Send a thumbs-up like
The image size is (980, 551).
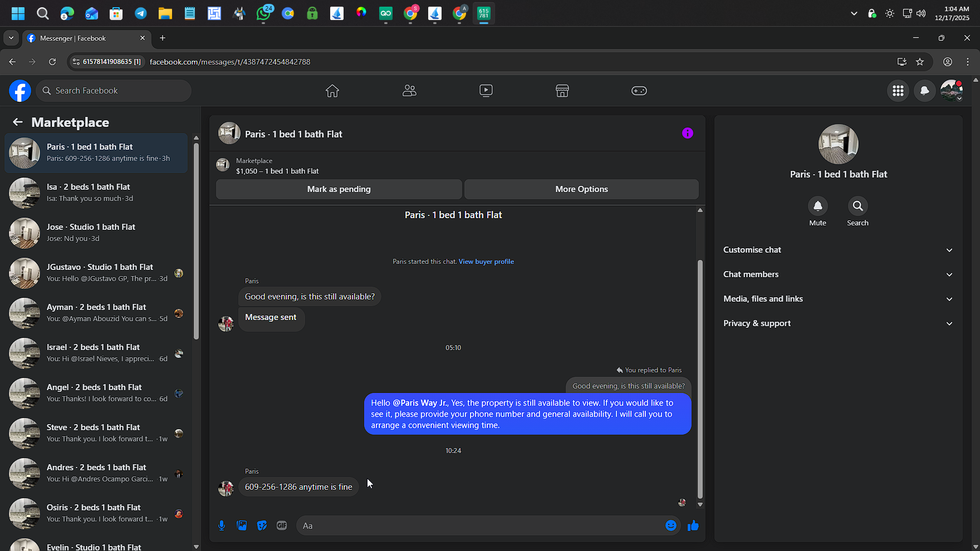click(x=693, y=525)
